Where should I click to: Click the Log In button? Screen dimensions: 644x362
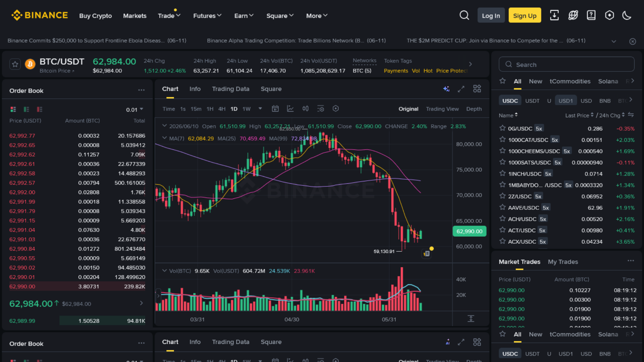pos(491,15)
